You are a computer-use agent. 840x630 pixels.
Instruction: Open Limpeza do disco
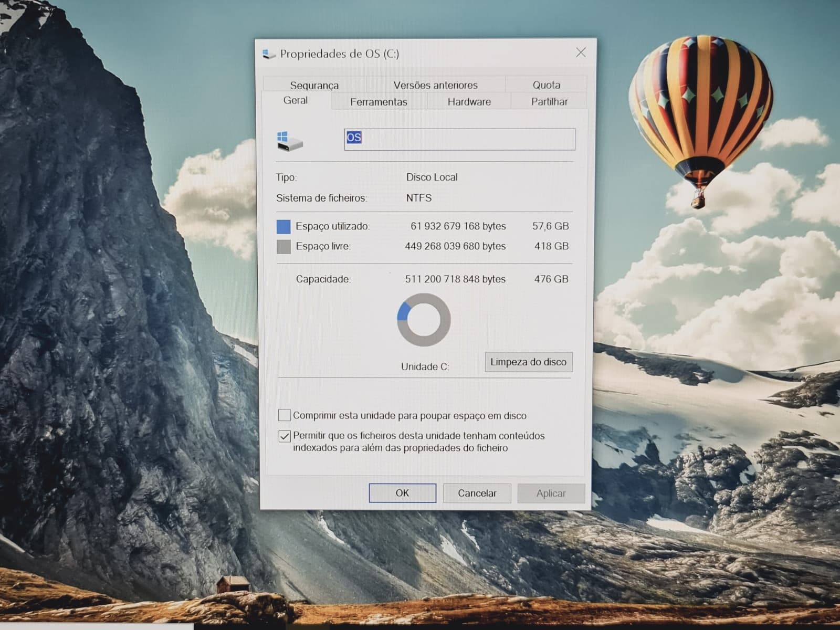(x=528, y=362)
